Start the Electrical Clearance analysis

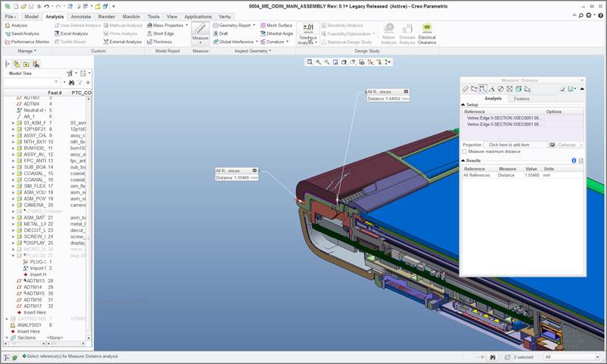pyautogui.click(x=427, y=33)
